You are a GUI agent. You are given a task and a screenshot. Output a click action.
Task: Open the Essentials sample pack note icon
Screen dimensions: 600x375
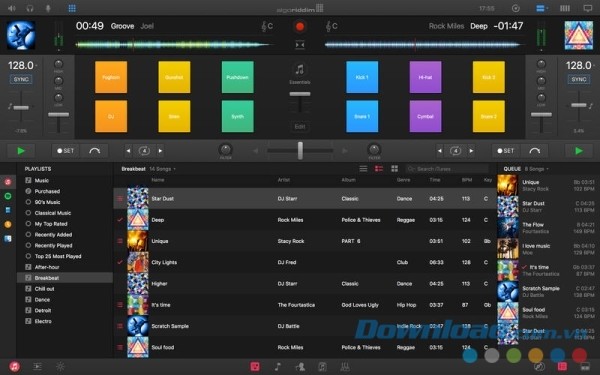pos(300,70)
